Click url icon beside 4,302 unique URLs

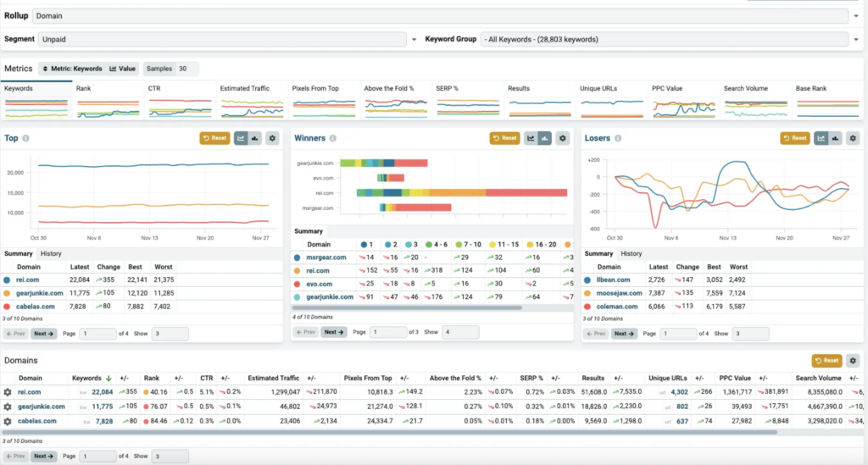(x=662, y=392)
